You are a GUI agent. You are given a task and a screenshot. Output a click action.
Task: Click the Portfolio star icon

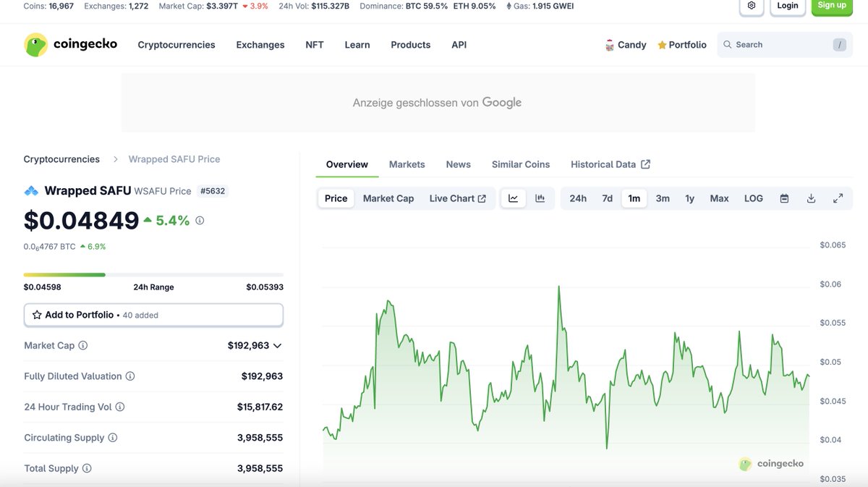click(x=662, y=45)
